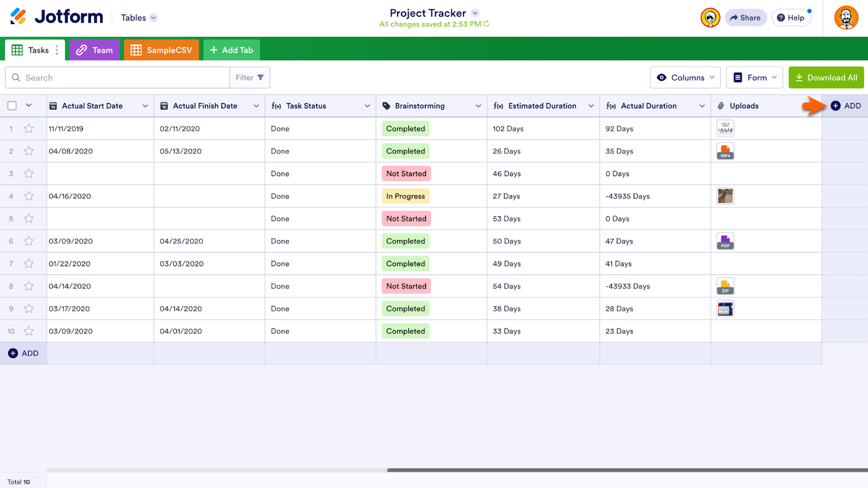868x488 pixels.
Task: Toggle the select all rows checkbox
Action: pos(12,106)
